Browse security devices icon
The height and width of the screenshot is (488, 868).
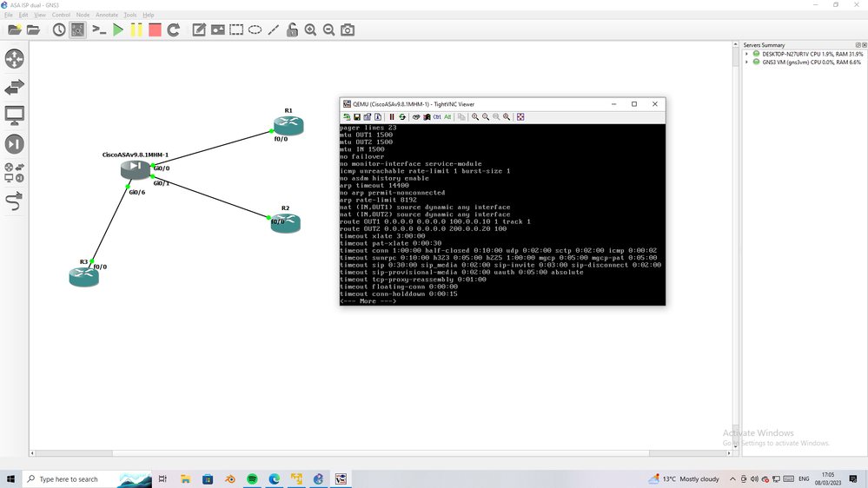[x=15, y=144]
